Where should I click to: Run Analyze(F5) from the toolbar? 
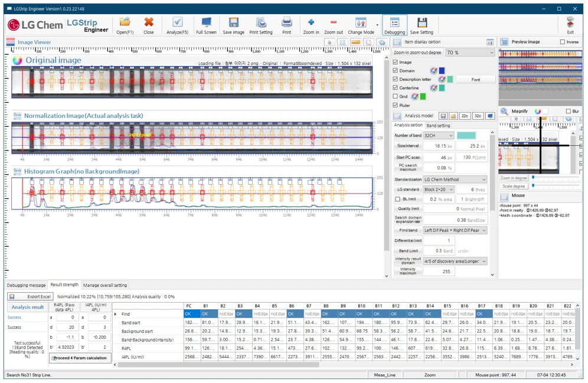177,25
